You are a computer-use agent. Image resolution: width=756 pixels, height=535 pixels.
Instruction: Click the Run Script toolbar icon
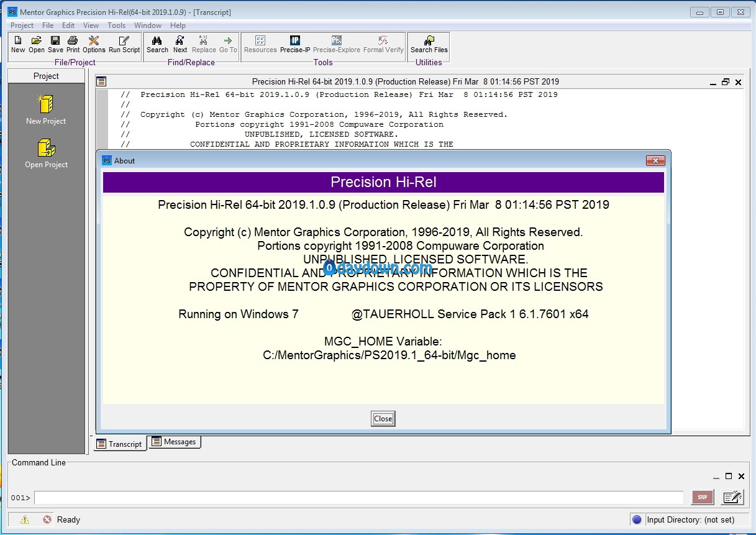pos(124,40)
